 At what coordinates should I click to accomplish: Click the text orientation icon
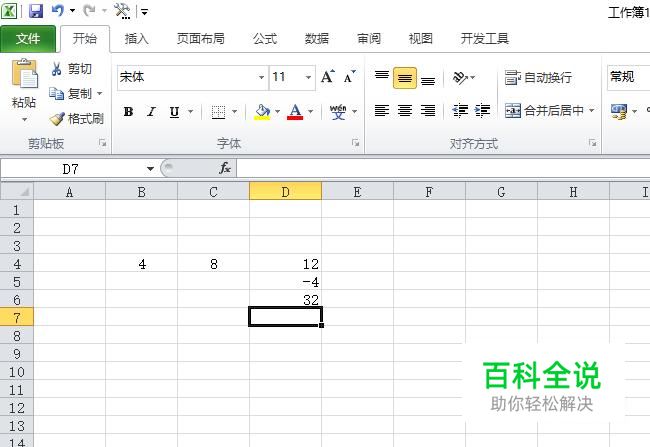click(x=460, y=77)
